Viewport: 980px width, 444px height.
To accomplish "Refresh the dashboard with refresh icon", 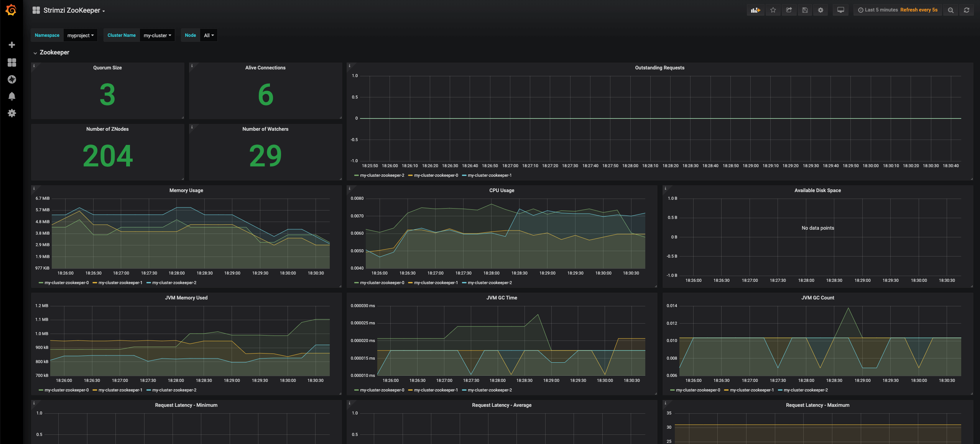I will [x=967, y=10].
